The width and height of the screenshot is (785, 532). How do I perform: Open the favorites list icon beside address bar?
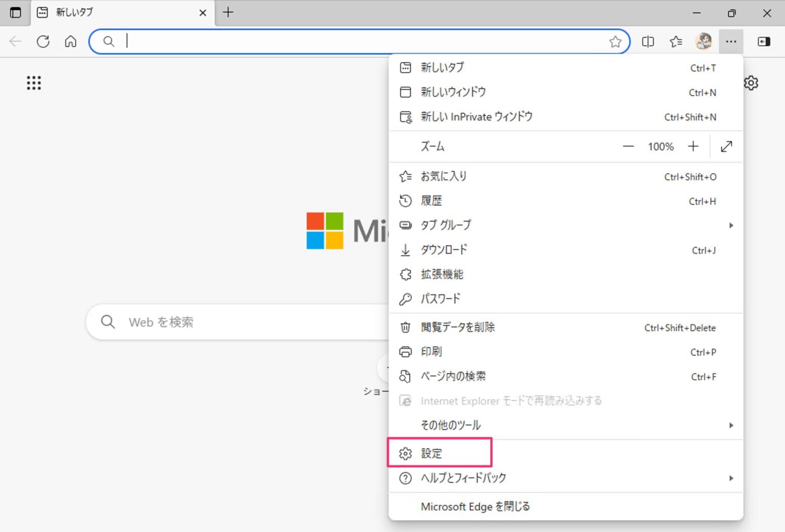pos(676,41)
